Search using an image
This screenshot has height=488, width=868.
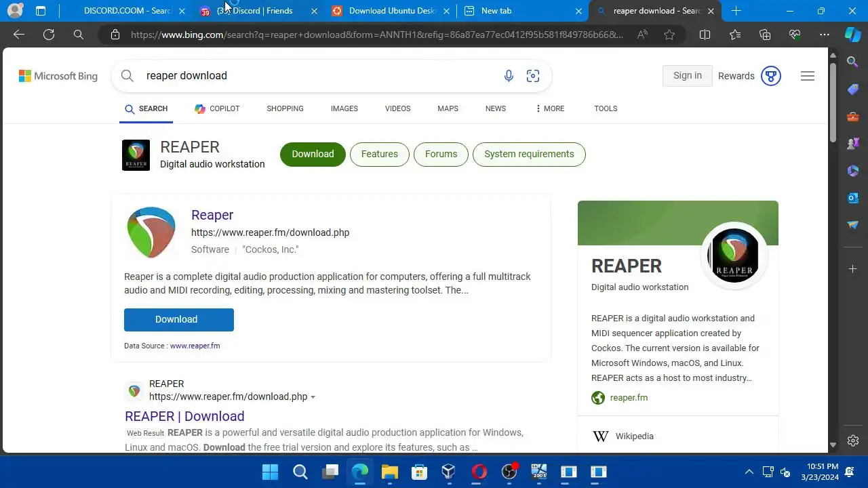point(533,76)
